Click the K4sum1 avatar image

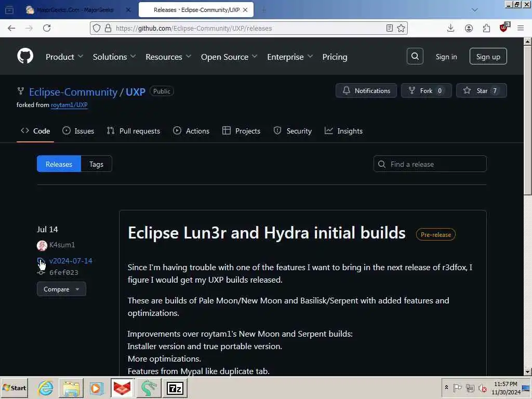click(42, 245)
